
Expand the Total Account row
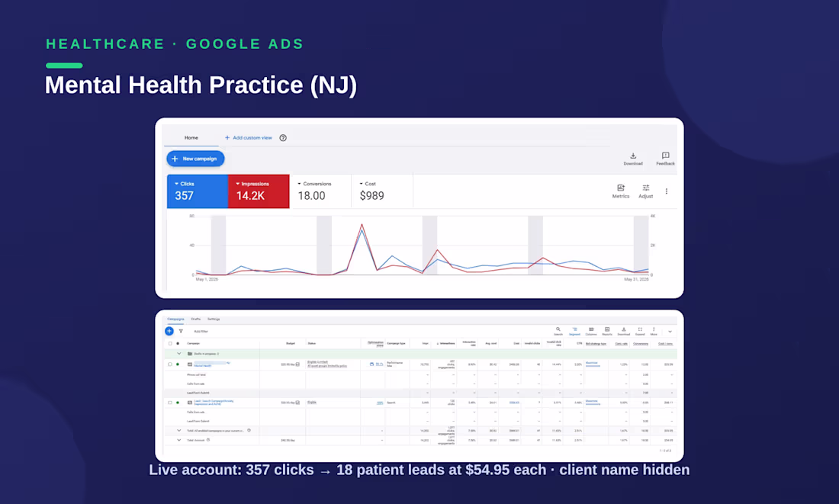click(178, 440)
